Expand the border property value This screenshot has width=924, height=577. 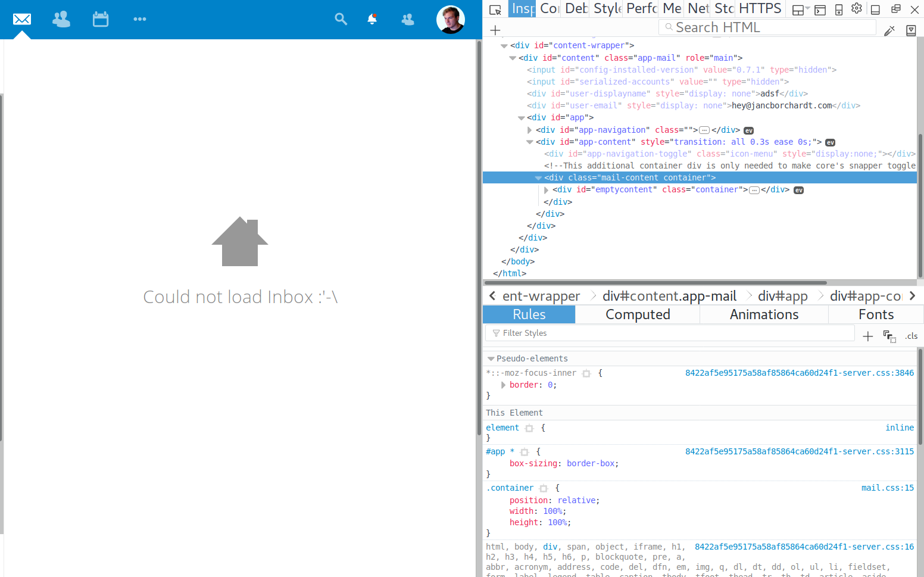[x=503, y=385]
